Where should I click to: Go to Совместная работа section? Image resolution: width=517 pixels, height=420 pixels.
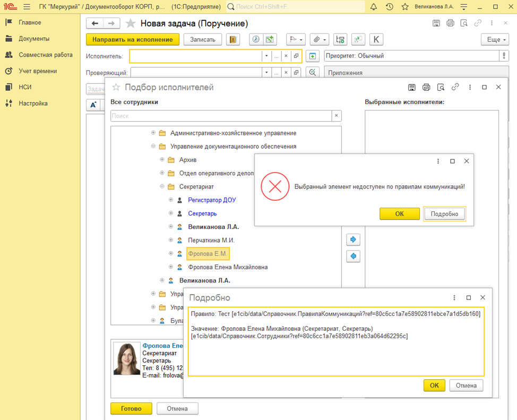46,55
